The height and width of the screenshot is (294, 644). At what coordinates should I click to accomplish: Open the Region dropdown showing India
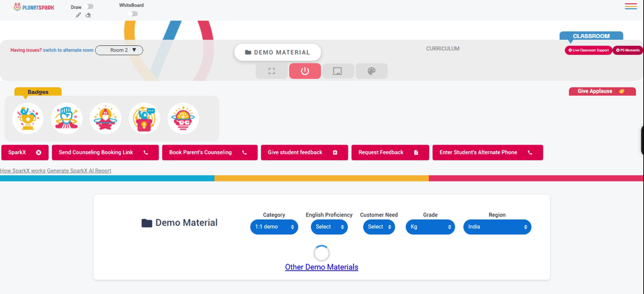(497, 226)
